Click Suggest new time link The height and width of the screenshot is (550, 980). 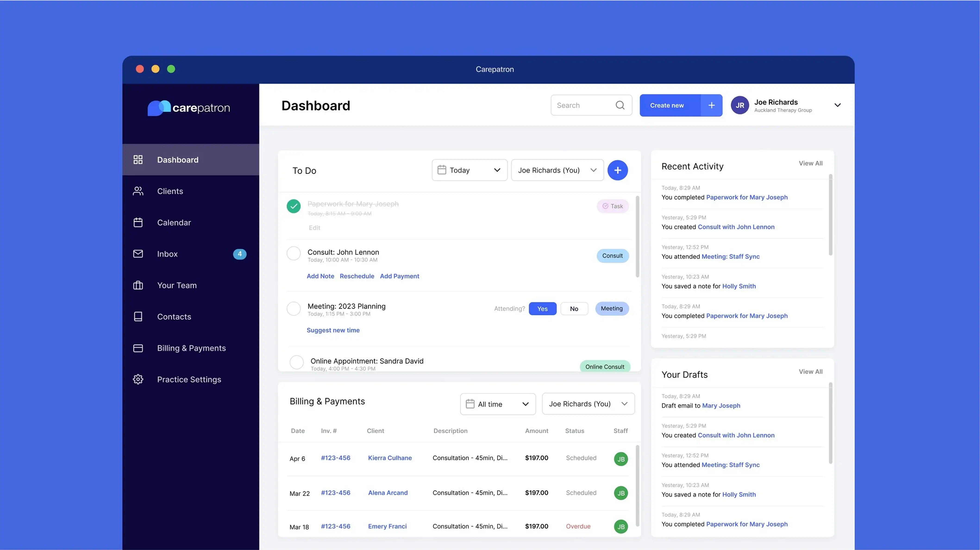pyautogui.click(x=333, y=330)
